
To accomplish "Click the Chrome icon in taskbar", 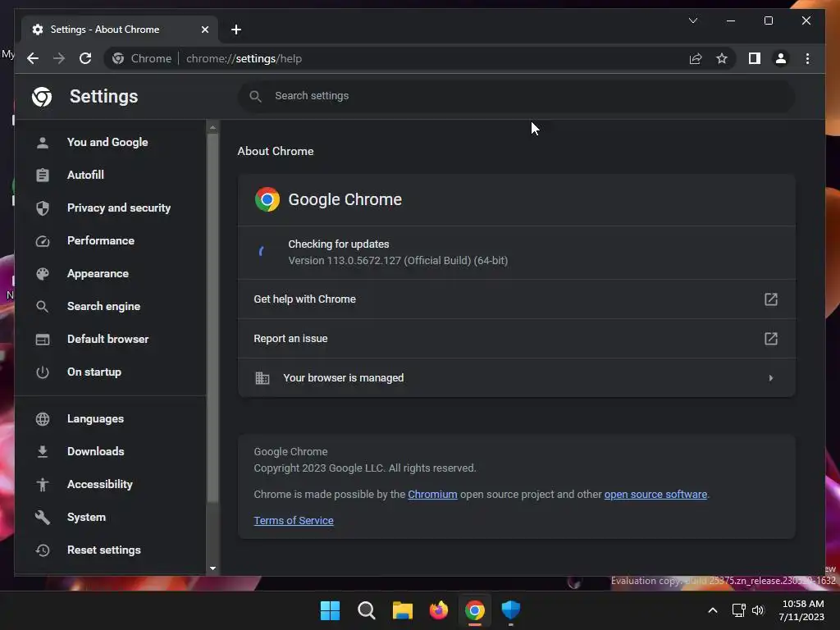I will 475,610.
